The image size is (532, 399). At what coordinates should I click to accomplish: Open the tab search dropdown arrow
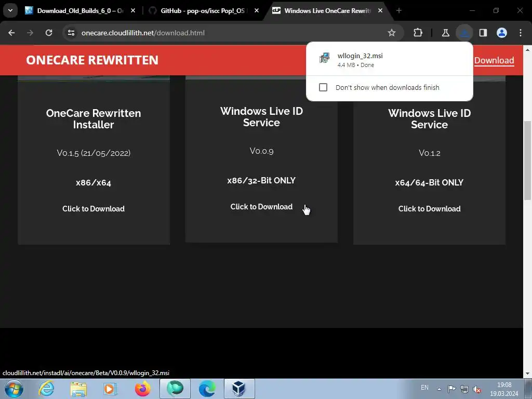[x=10, y=10]
